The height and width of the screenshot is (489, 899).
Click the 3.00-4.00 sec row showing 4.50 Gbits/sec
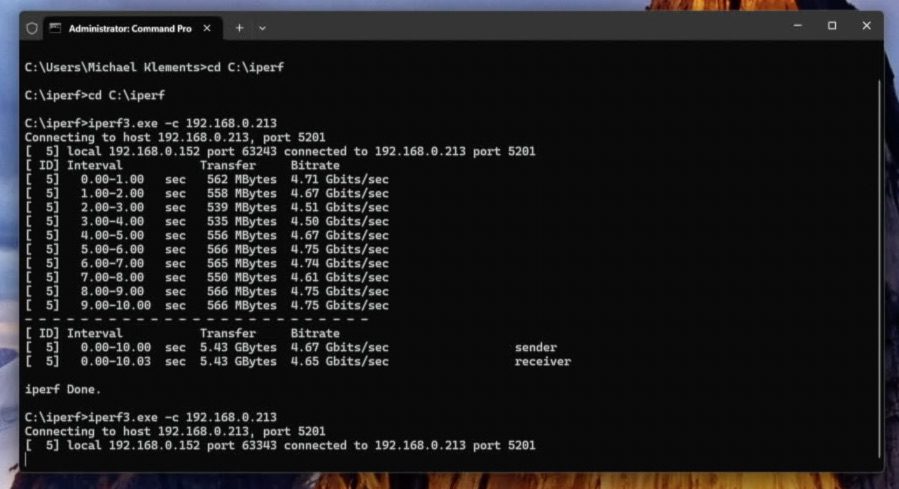[x=206, y=221]
